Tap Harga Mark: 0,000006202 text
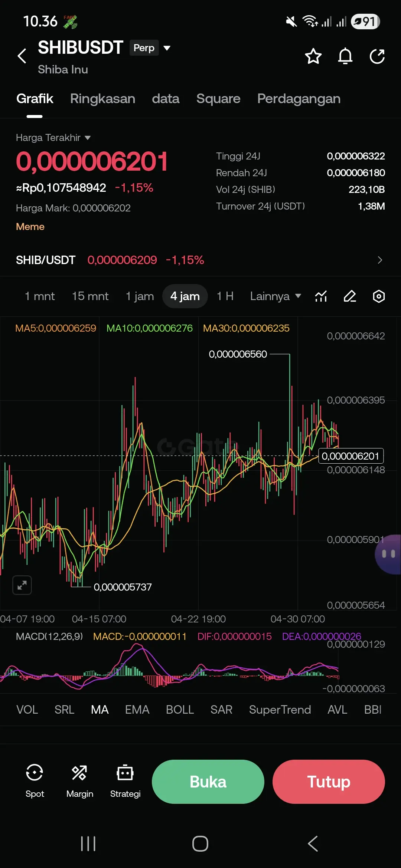 click(x=73, y=208)
